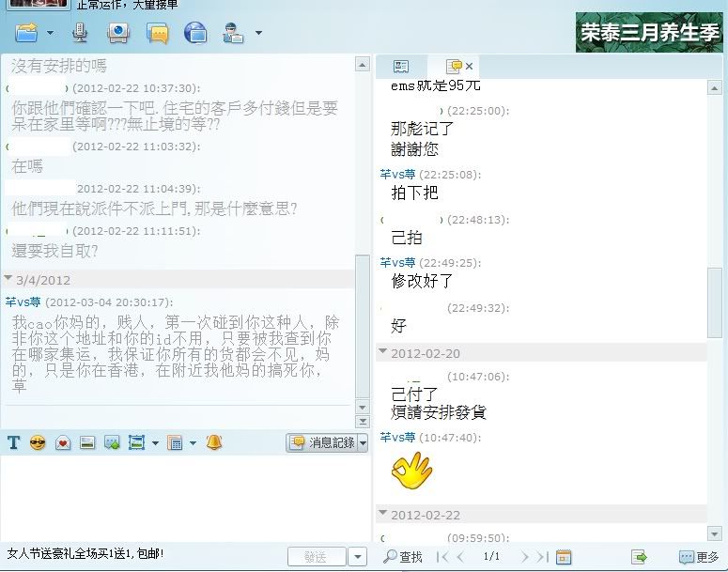Screen dimensions: 728x572
Task: Open the remote desktop globe icon
Action: 195,34
